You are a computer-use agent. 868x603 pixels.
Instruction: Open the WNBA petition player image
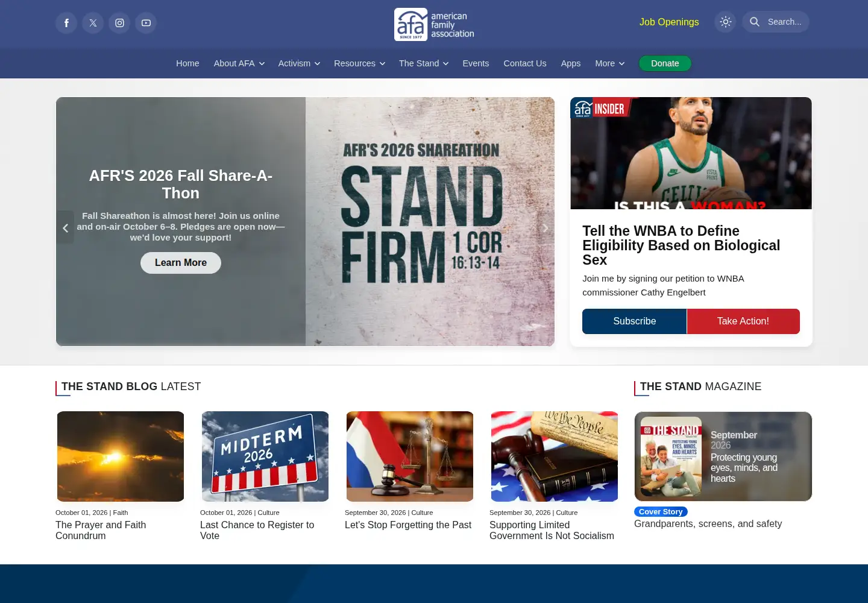(x=691, y=153)
